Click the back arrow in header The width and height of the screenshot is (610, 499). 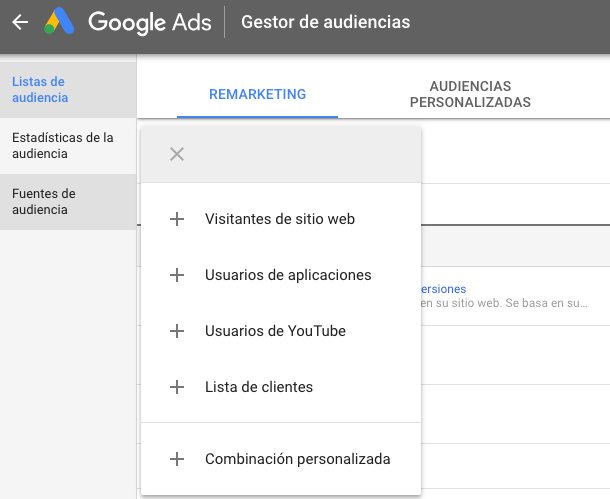20,22
